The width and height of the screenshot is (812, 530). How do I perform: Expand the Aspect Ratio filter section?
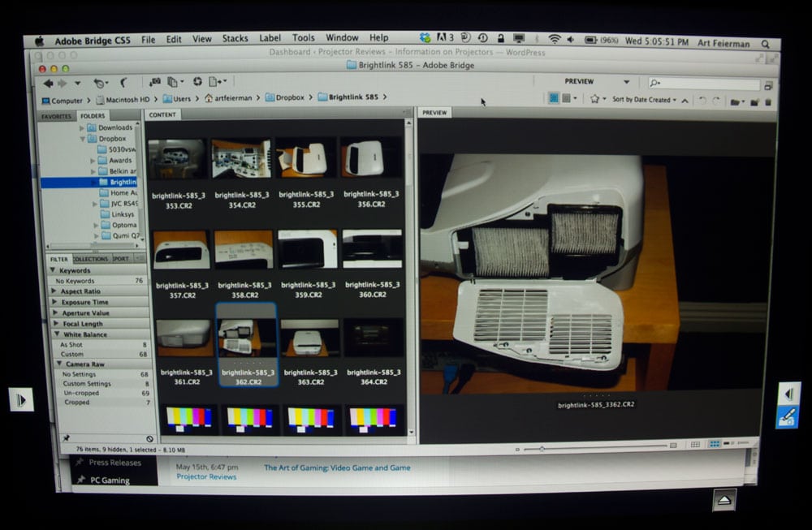coord(80,291)
